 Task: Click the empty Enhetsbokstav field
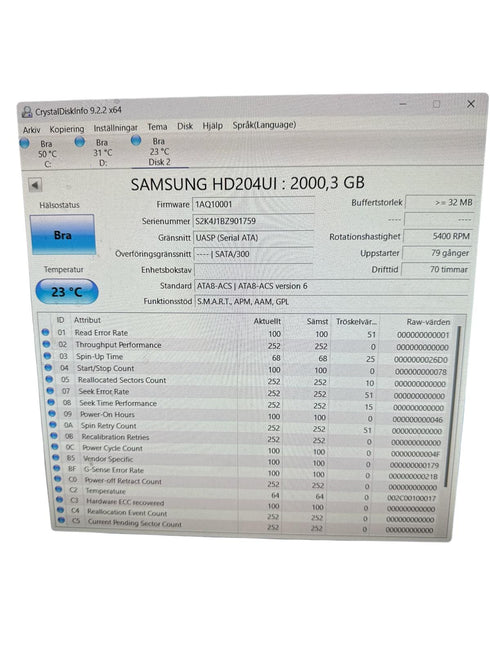(253, 270)
